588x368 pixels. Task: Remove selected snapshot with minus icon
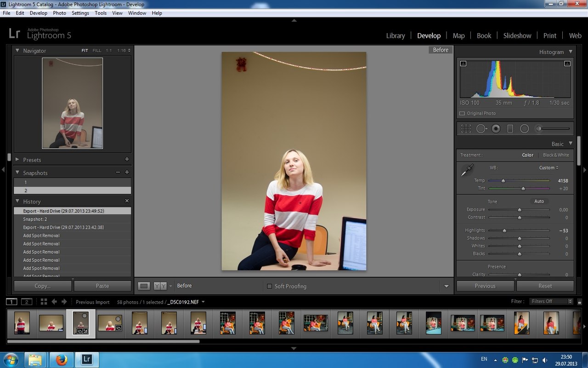pos(118,172)
